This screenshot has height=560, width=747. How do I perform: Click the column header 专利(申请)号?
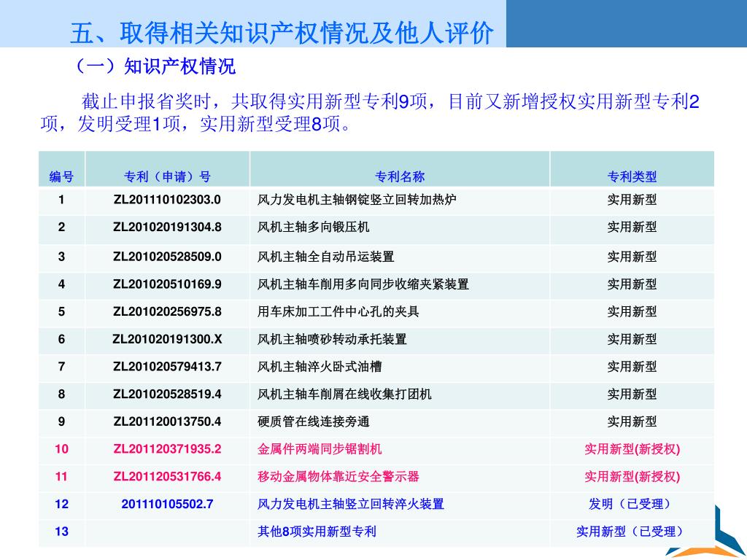pos(167,176)
